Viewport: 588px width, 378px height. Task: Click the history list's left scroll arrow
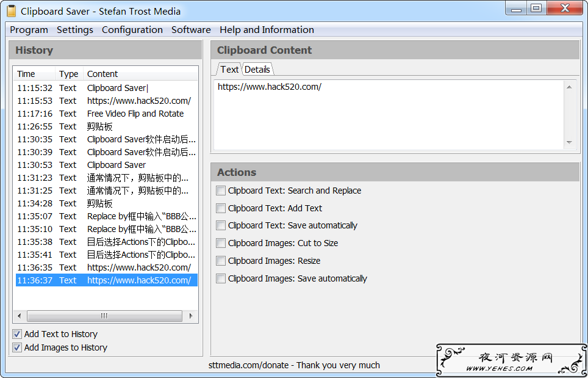click(x=20, y=316)
